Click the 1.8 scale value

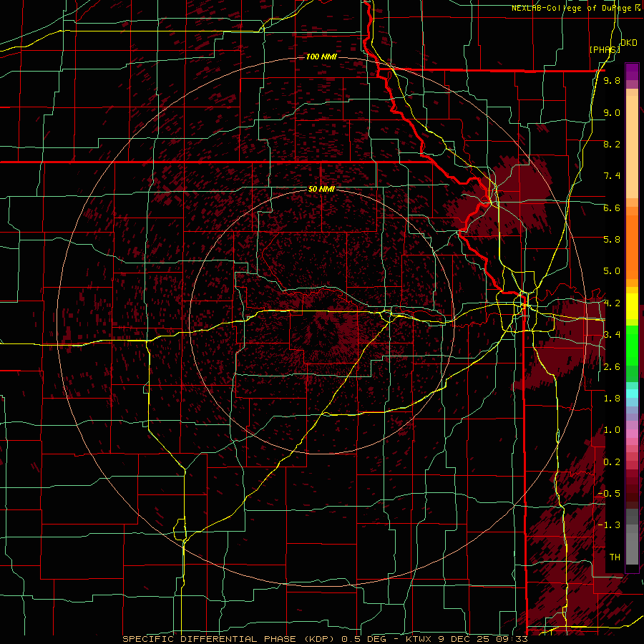[612, 399]
